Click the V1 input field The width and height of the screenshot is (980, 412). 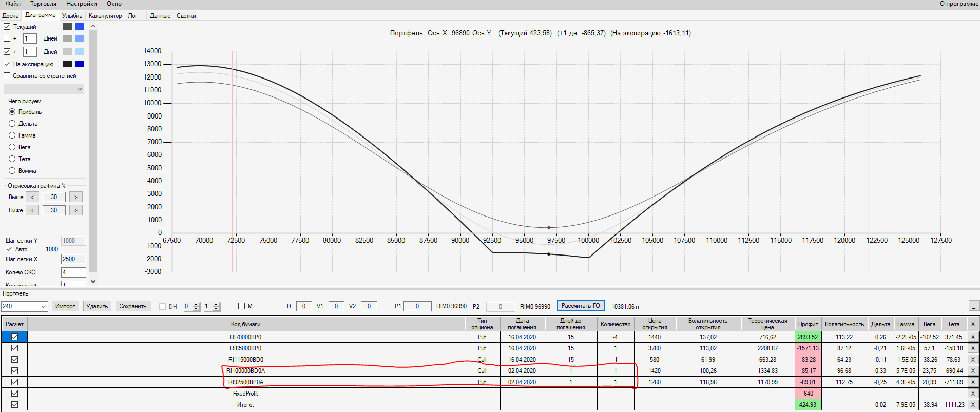(336, 306)
